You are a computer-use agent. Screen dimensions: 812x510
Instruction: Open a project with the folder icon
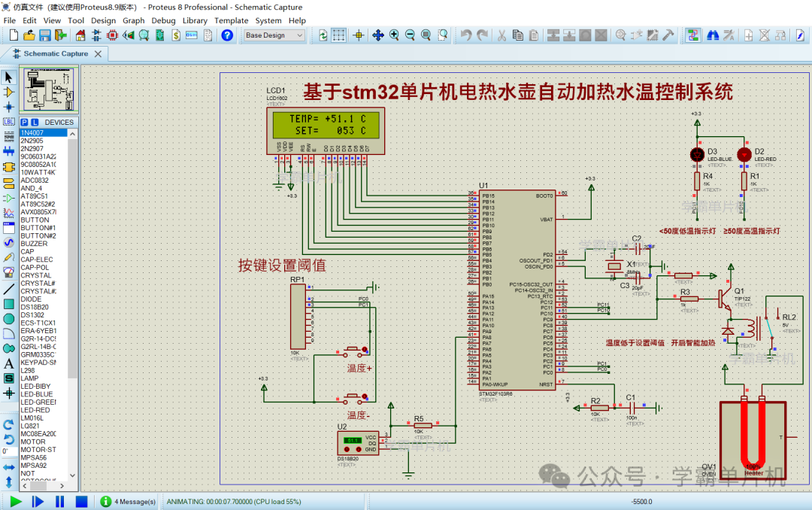coord(29,35)
